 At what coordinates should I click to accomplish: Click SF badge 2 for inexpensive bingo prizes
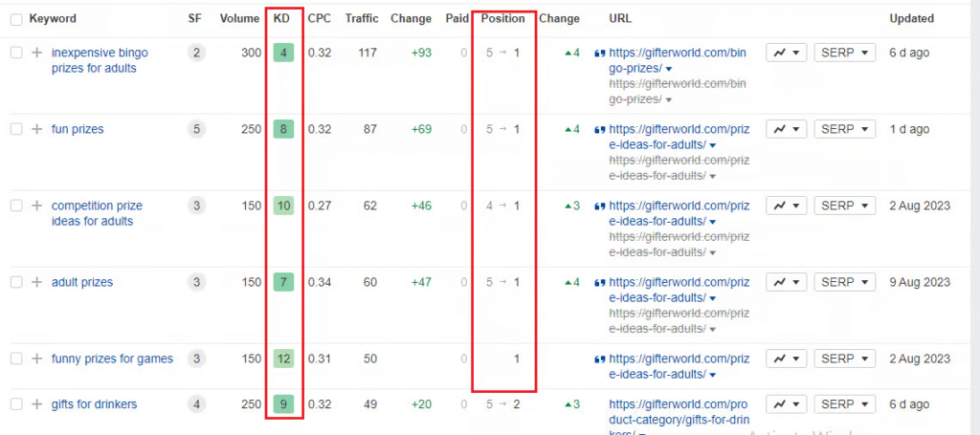[196, 53]
